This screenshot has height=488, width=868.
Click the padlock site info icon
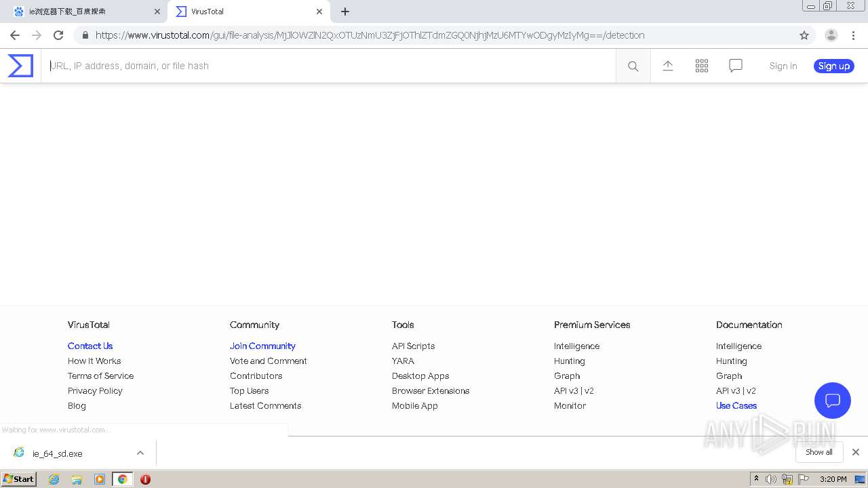click(x=85, y=35)
